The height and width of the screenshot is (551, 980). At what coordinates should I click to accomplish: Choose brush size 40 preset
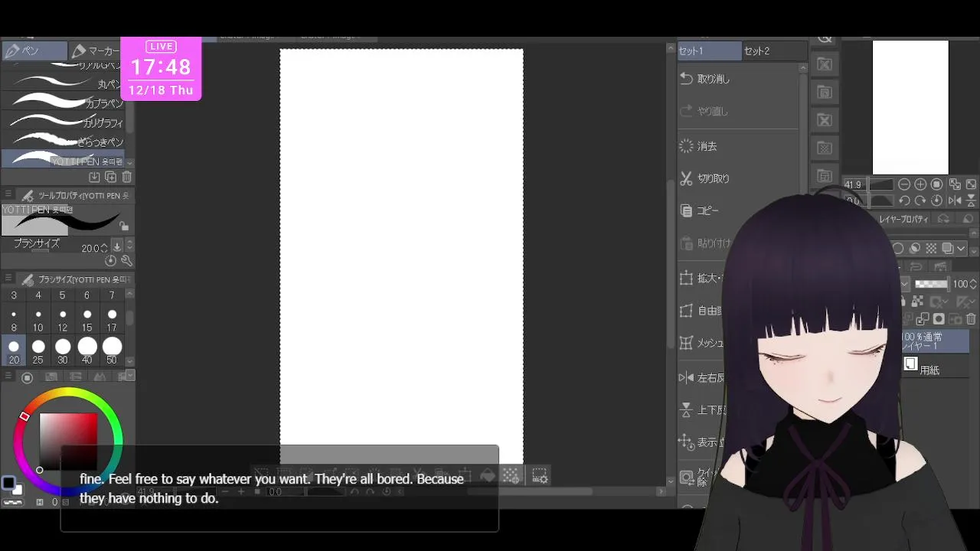pos(87,351)
